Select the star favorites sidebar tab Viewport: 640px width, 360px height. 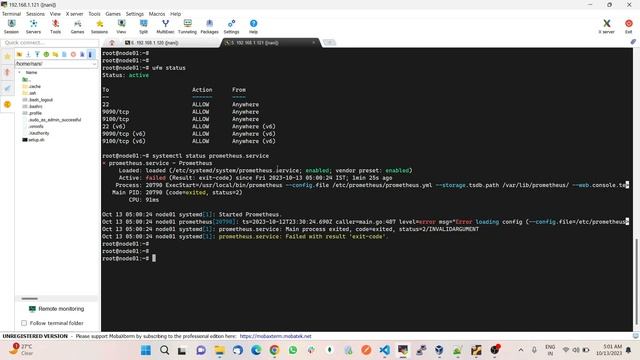pyautogui.click(x=7, y=57)
